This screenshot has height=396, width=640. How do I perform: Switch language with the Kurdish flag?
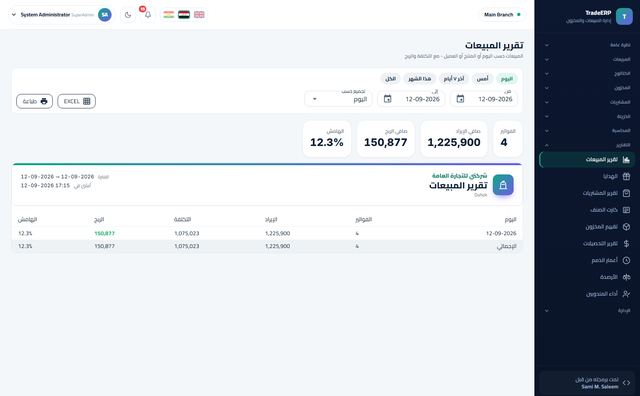[x=169, y=15]
